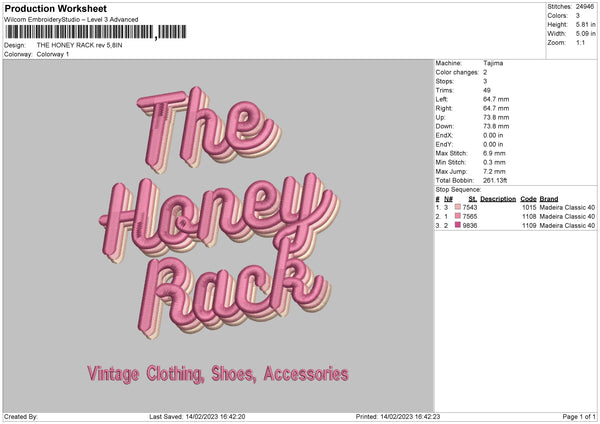Click the barcode under the worksheet title
The image size is (600, 424).
[x=96, y=32]
